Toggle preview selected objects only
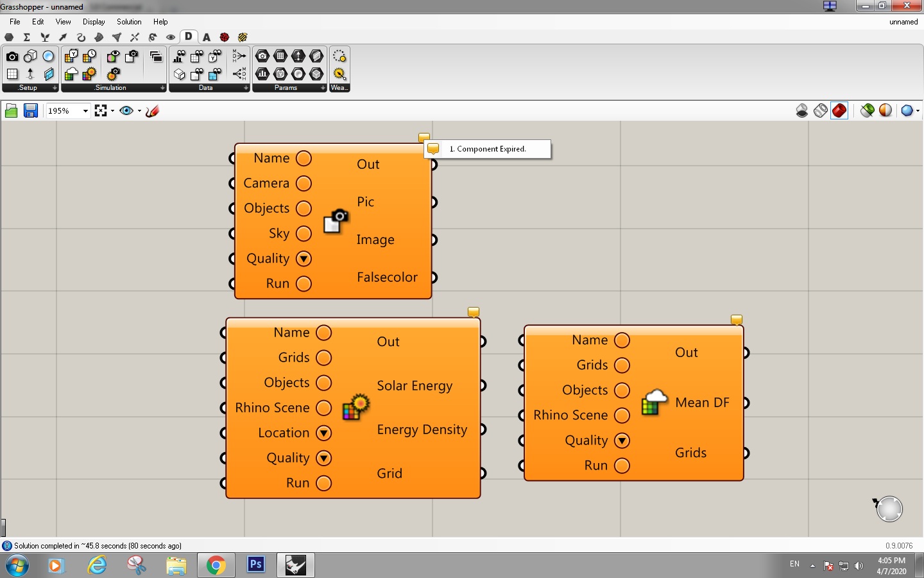924x578 pixels. coord(868,110)
